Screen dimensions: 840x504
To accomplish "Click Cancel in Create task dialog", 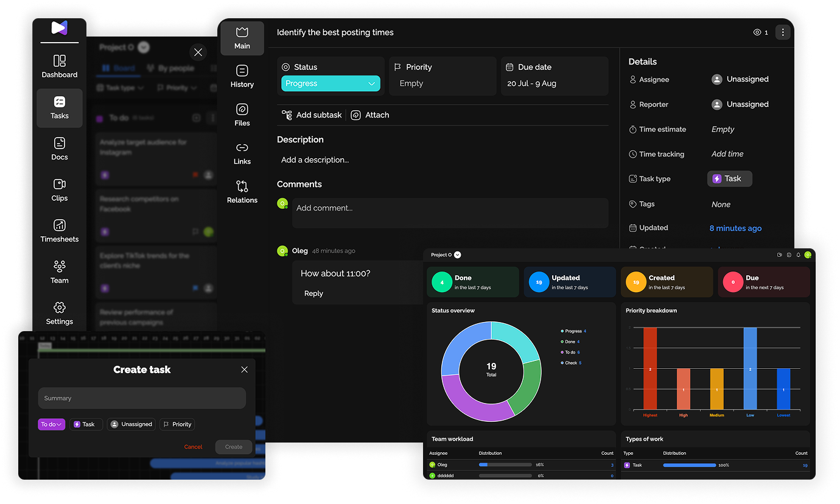I will click(193, 447).
